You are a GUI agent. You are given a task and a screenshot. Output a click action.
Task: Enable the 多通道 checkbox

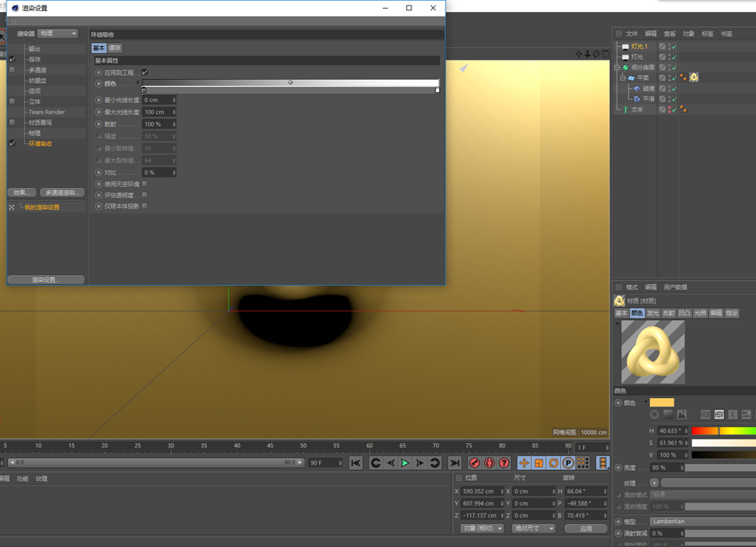coord(13,70)
